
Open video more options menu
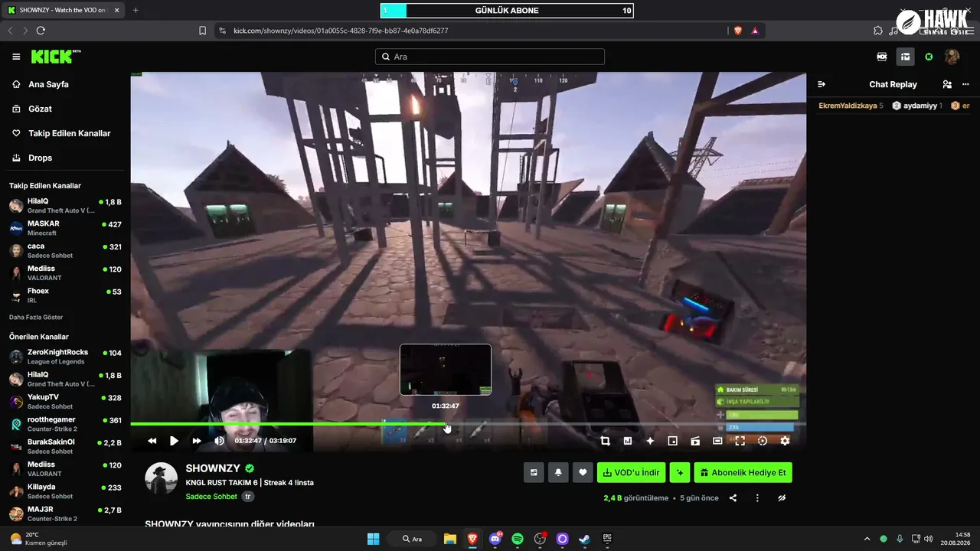[757, 498]
